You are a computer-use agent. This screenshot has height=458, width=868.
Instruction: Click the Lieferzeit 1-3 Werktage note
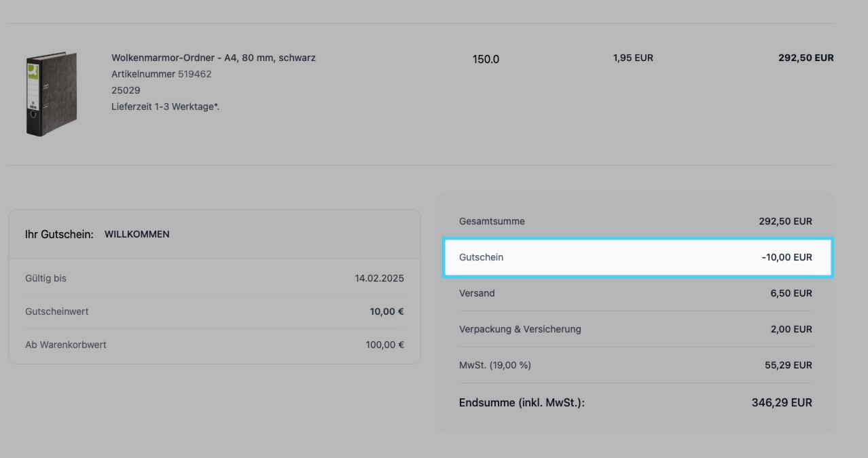click(165, 107)
